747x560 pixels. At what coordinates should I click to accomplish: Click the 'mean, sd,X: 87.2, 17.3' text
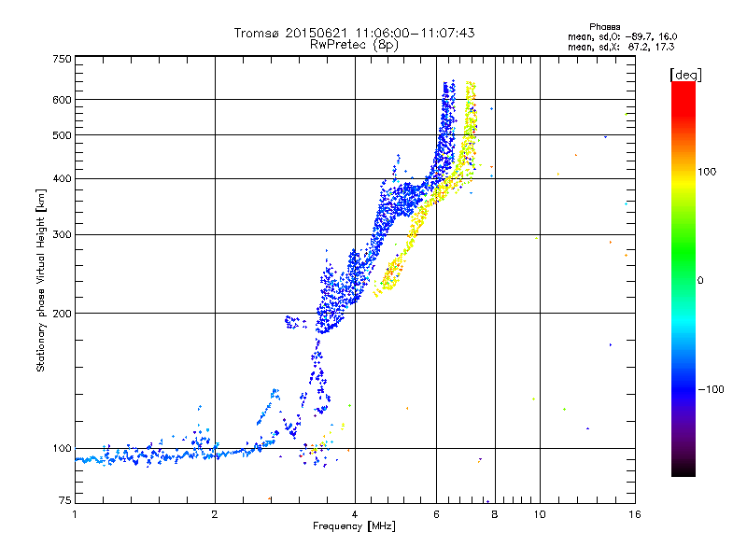coord(621,47)
